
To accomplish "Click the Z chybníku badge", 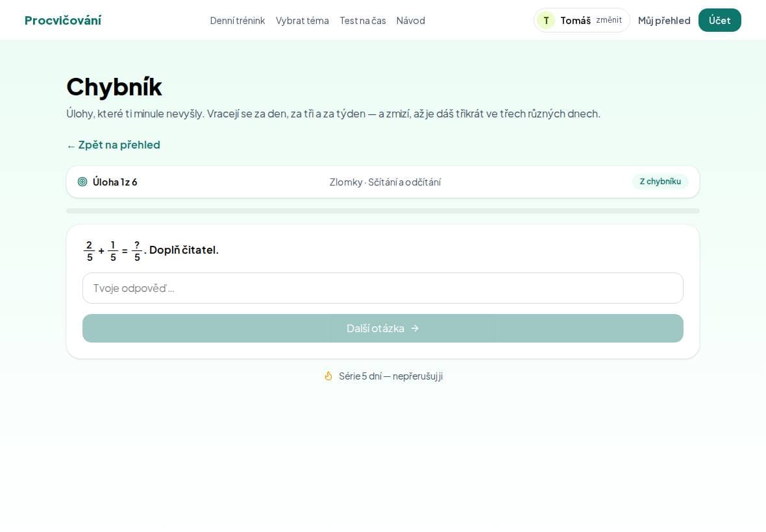I will click(660, 182).
